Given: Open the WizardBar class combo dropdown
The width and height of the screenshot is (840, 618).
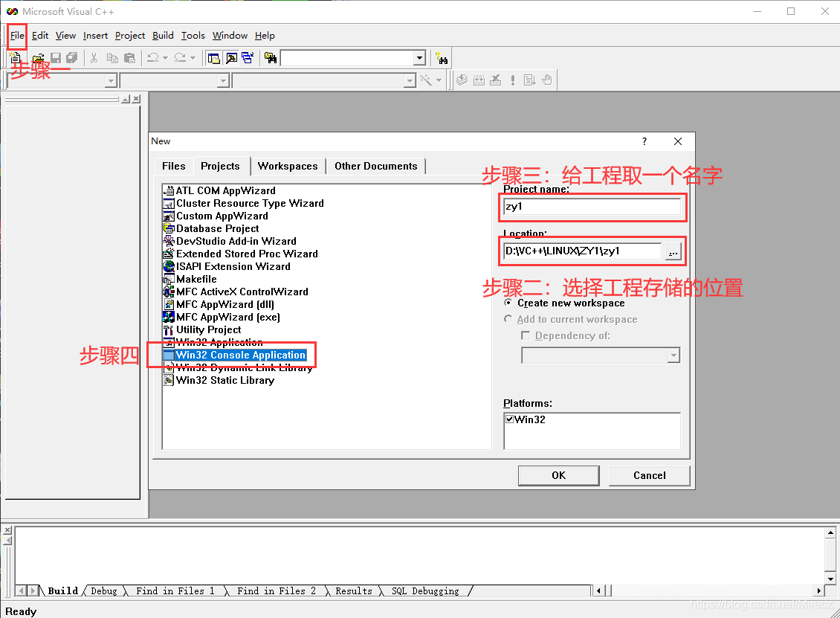Looking at the screenshot, I should (111, 80).
